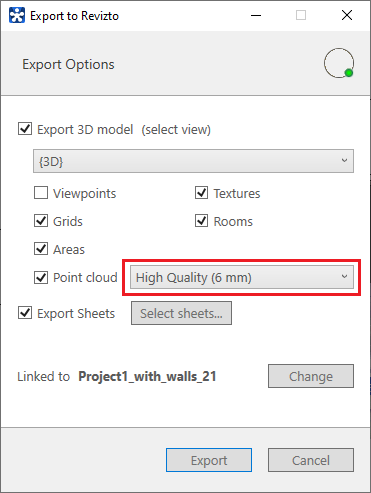Open the {3D} view selection dropdown
This screenshot has height=493, width=371.
point(193,161)
